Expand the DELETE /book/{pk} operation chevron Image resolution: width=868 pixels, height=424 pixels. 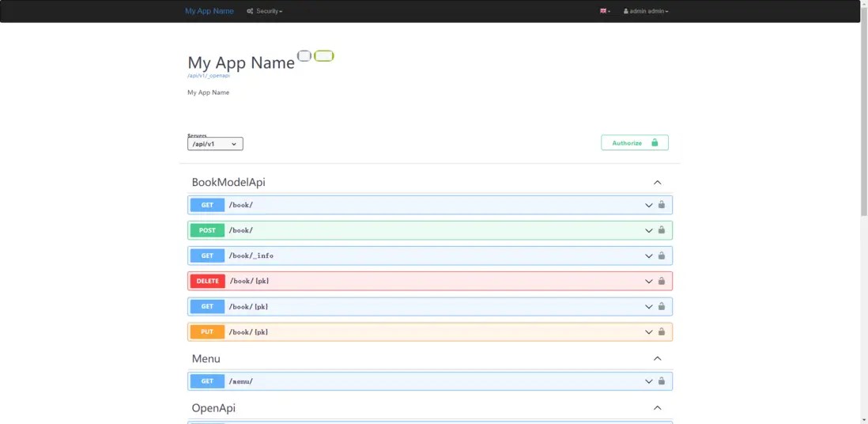coord(649,282)
